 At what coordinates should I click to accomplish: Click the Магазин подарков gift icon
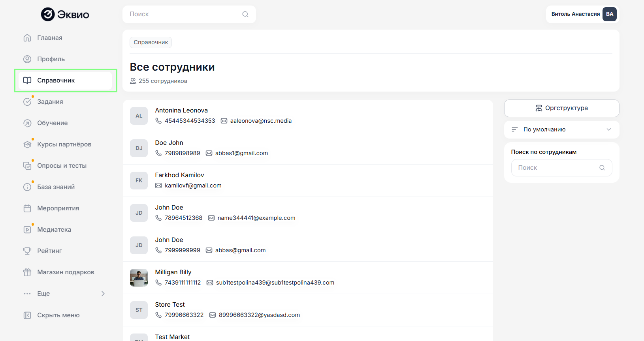tap(27, 272)
